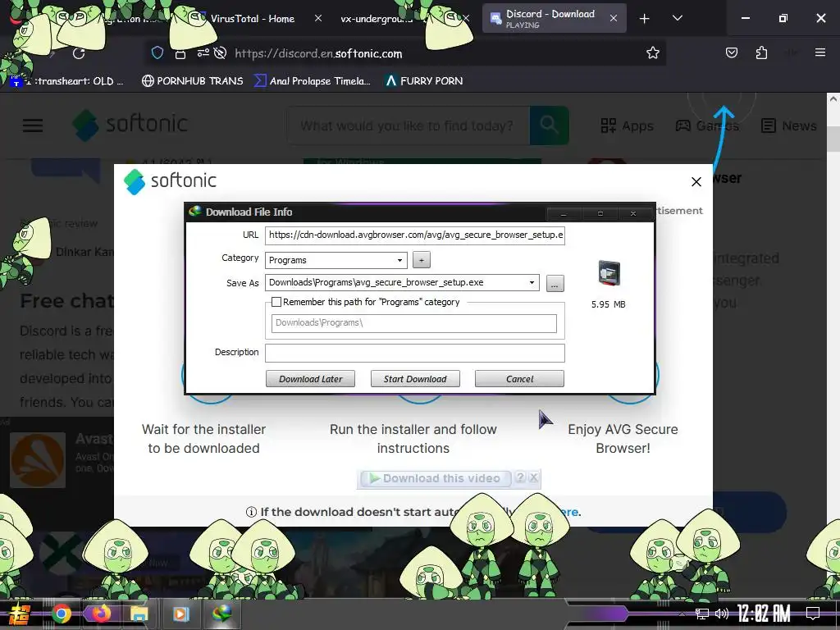Click the Description input field
The image size is (840, 630).
pyautogui.click(x=414, y=353)
